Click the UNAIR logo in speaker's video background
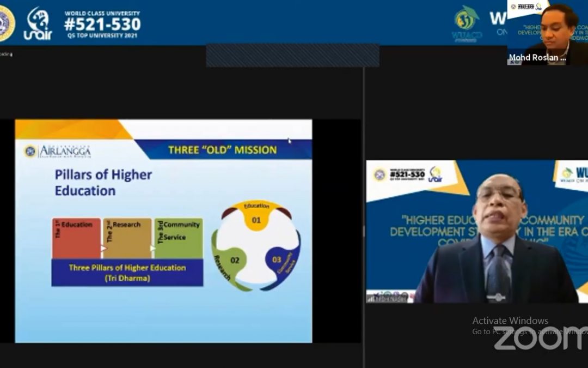588x368 pixels. point(435,174)
